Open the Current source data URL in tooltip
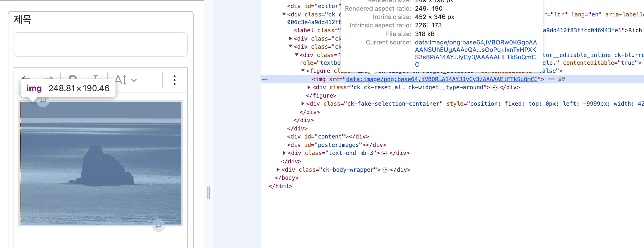The height and width of the screenshot is (248, 644). click(476, 53)
